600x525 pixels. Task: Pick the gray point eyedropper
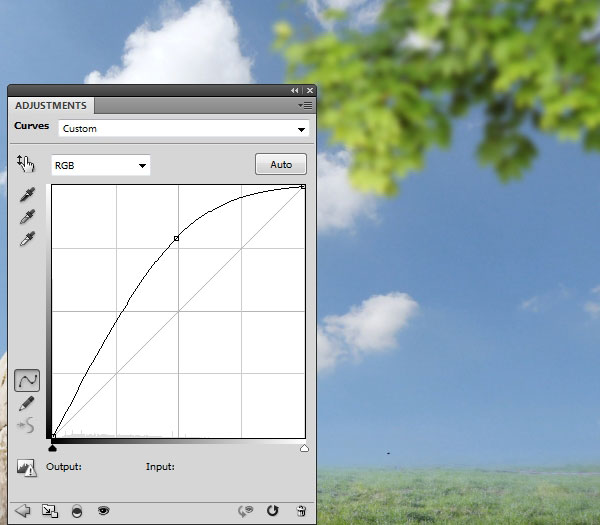click(x=27, y=217)
